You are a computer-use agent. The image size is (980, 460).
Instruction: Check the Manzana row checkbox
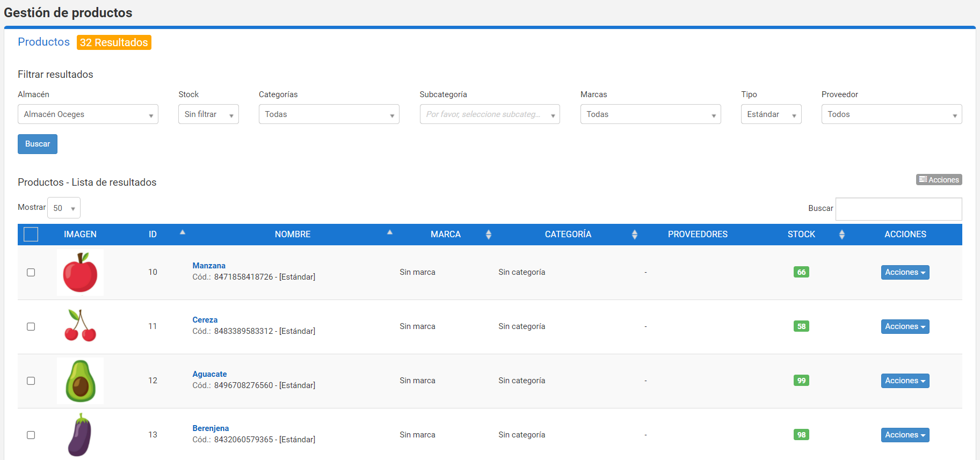[x=31, y=272]
